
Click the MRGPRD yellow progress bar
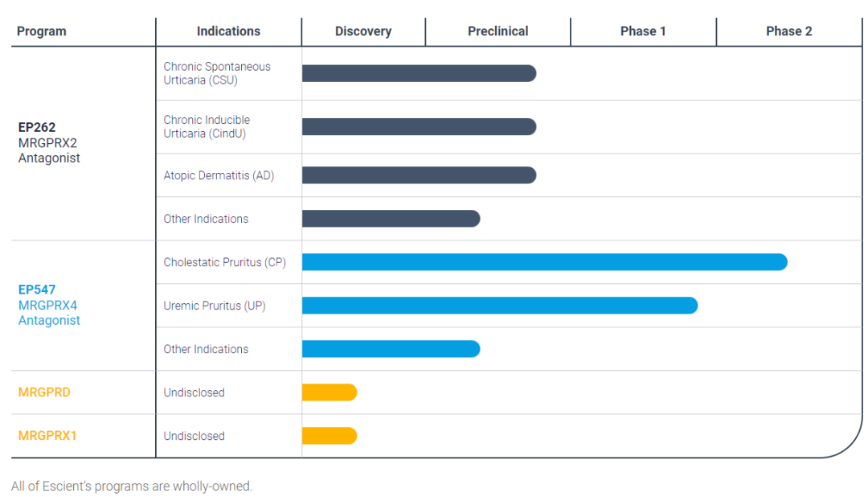coord(329,392)
